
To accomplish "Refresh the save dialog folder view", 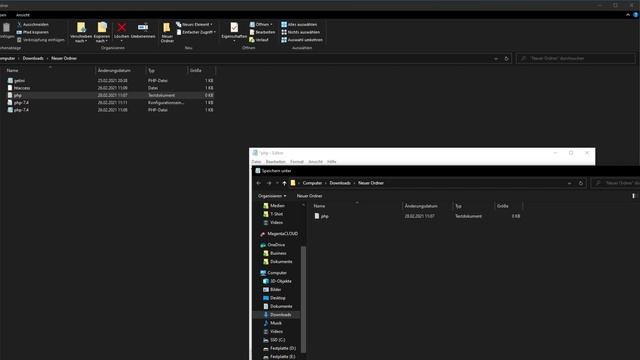I will click(581, 184).
